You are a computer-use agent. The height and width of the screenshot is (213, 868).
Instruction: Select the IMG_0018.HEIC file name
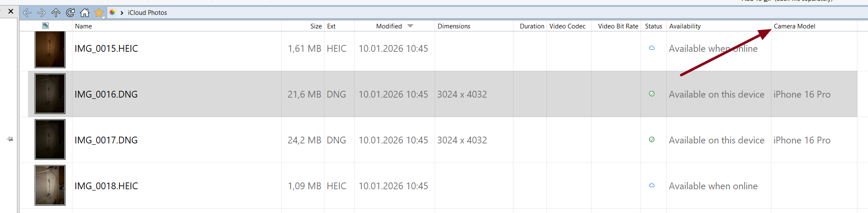(106, 186)
